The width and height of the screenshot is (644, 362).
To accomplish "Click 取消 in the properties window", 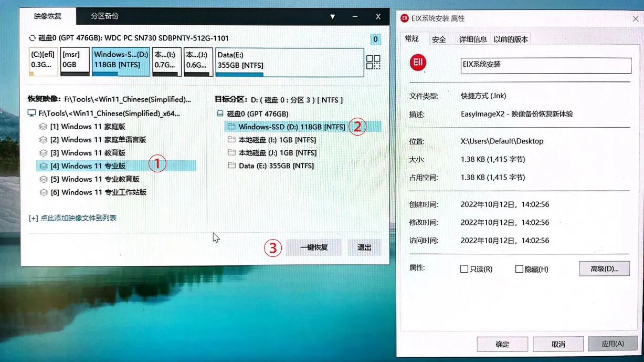I will tap(558, 344).
